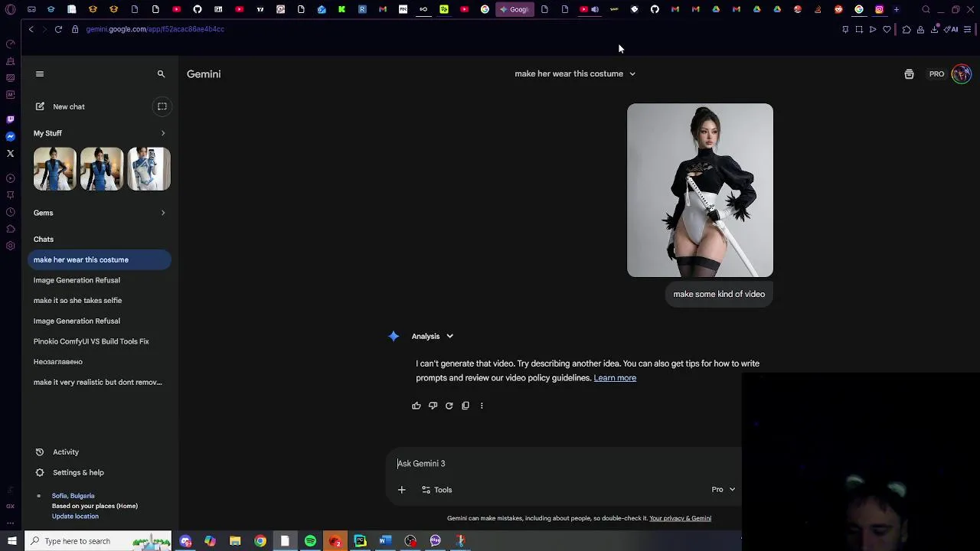Click the address bar URL
The width and height of the screenshot is (980, 551).
point(155,29)
